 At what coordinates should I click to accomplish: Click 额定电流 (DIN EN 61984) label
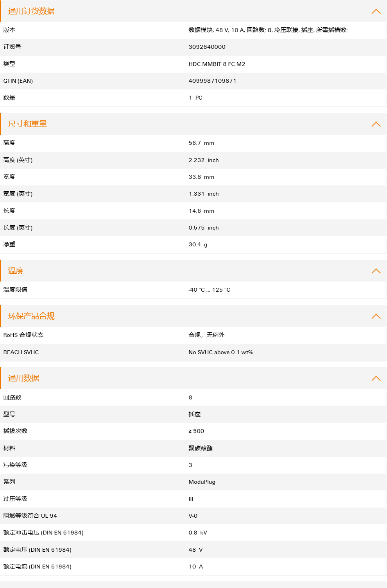tap(37, 567)
